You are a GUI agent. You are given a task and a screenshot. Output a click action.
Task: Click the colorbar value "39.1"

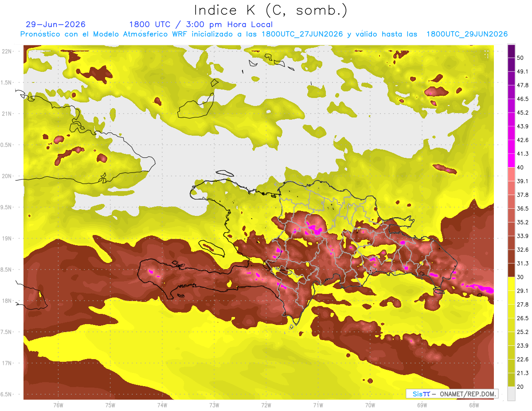522,181
